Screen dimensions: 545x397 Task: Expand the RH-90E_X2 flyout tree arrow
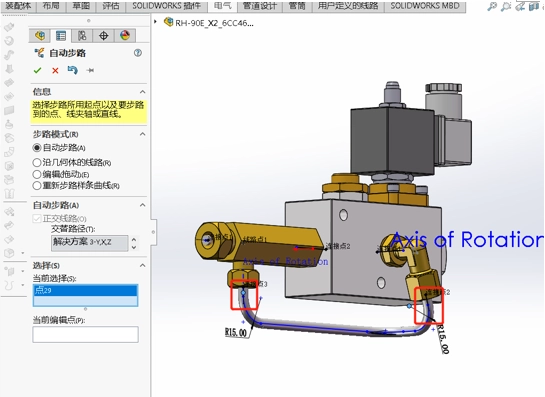155,22
